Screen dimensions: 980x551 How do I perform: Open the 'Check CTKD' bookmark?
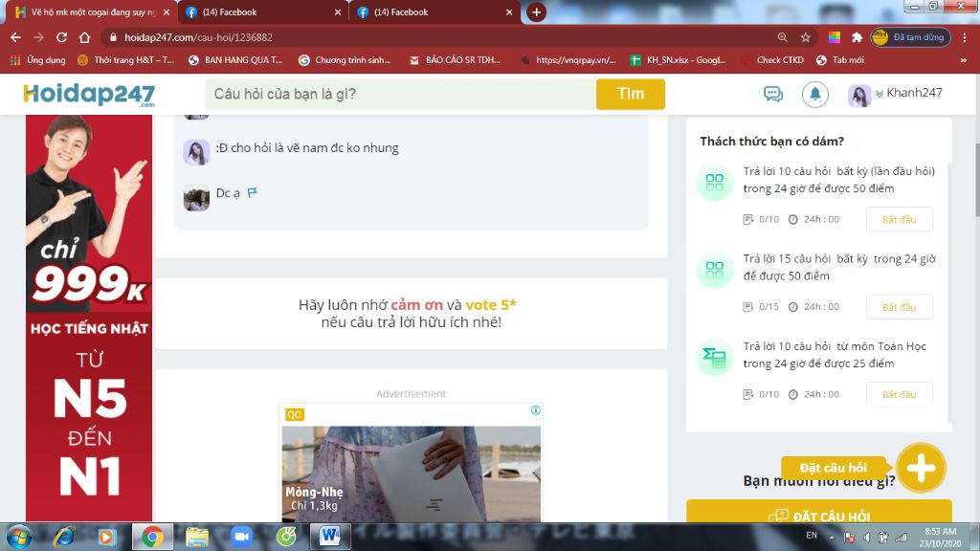[772, 60]
